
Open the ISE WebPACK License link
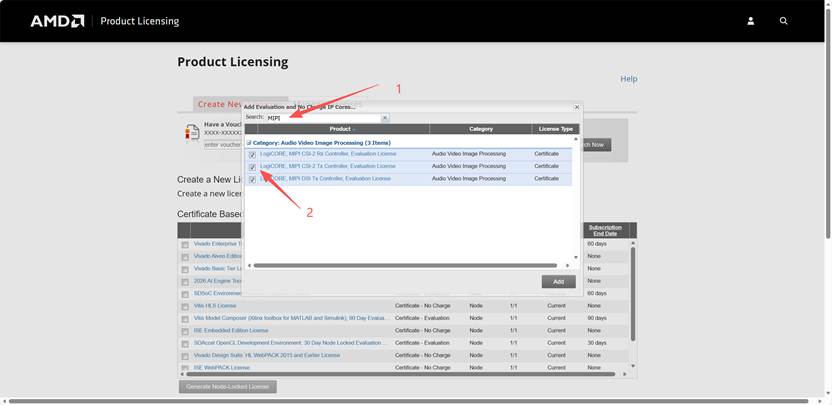[x=221, y=367]
